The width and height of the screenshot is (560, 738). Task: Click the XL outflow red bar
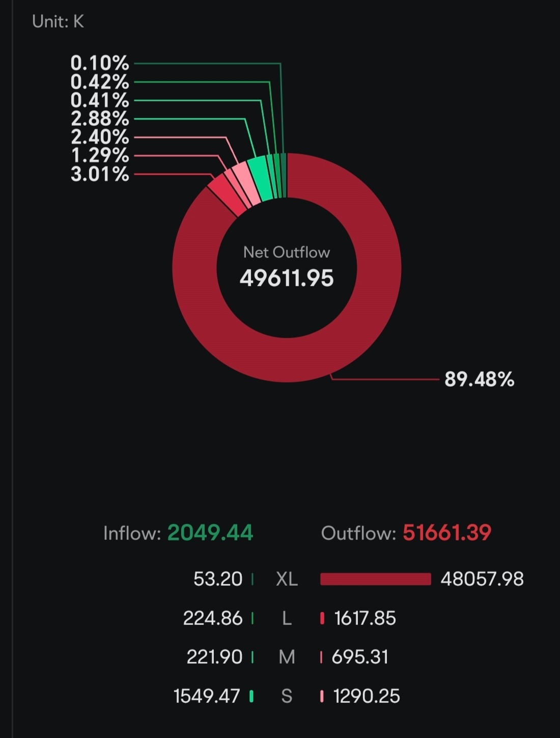click(x=375, y=579)
